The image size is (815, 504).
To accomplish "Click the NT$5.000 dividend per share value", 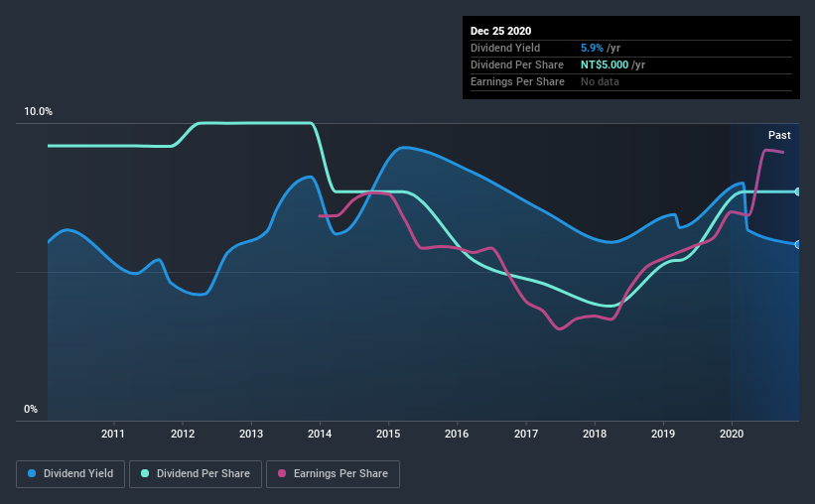I will click(605, 64).
